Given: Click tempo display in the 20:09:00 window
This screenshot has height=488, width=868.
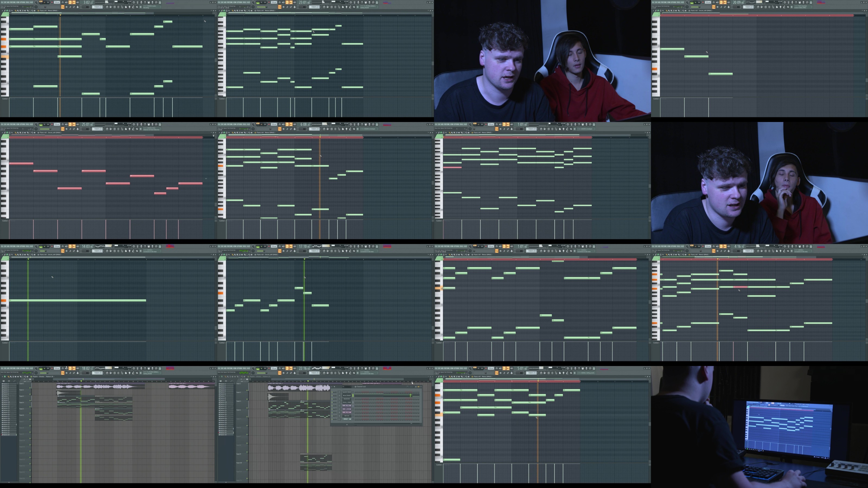Looking at the screenshot, I should click(708, 2).
